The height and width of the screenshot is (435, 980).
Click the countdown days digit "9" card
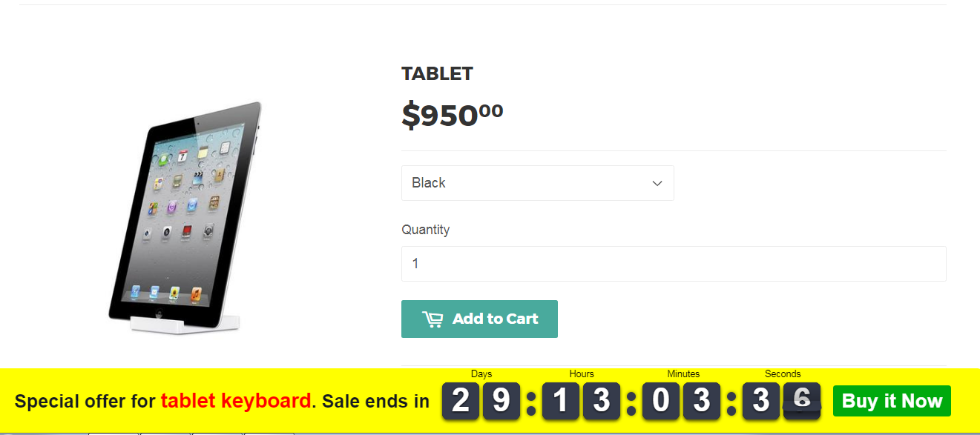click(x=501, y=401)
